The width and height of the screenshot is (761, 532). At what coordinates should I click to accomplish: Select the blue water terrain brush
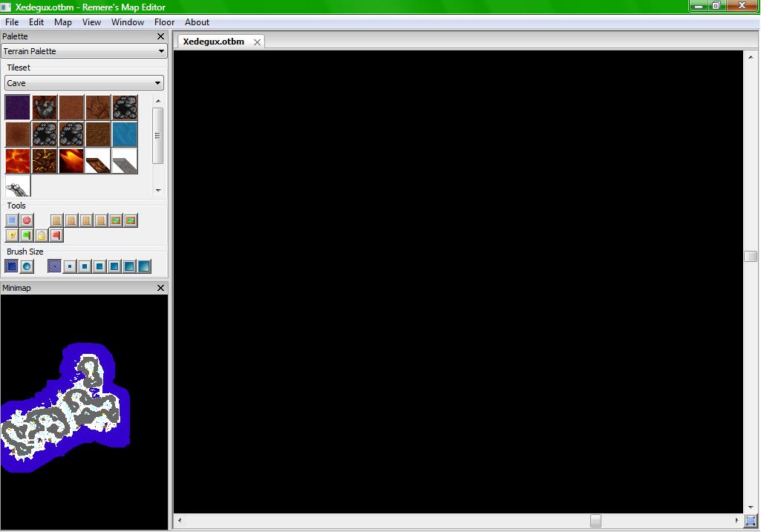(125, 134)
